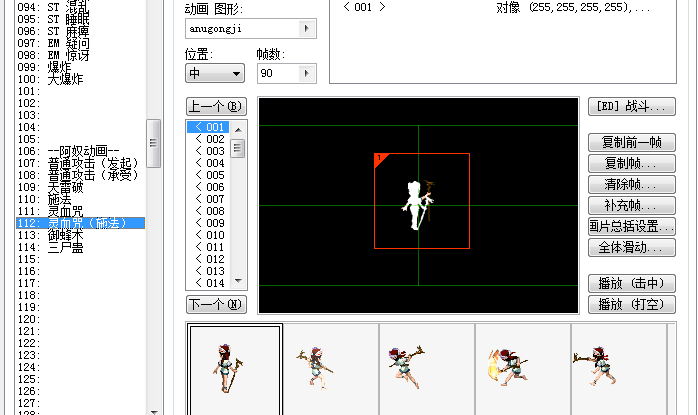The image size is (698, 415).
Task: Select frame 001 in frame list
Action: pos(208,127)
